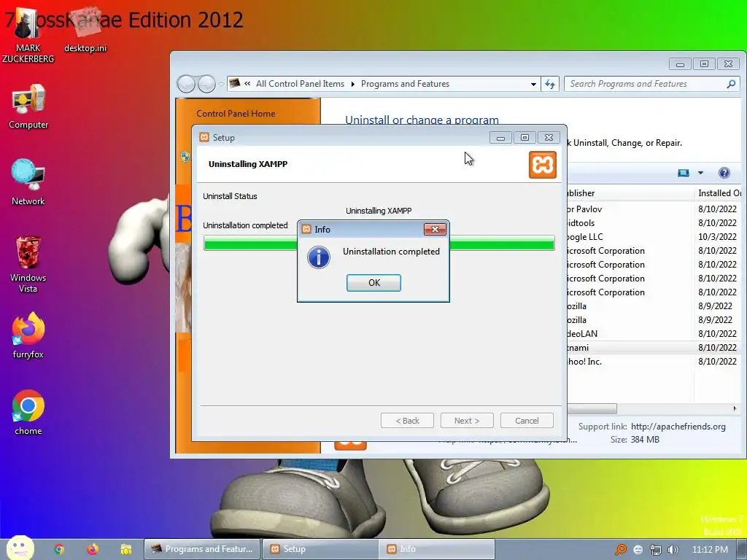Click the Info dialog title bar icon

[306, 229]
